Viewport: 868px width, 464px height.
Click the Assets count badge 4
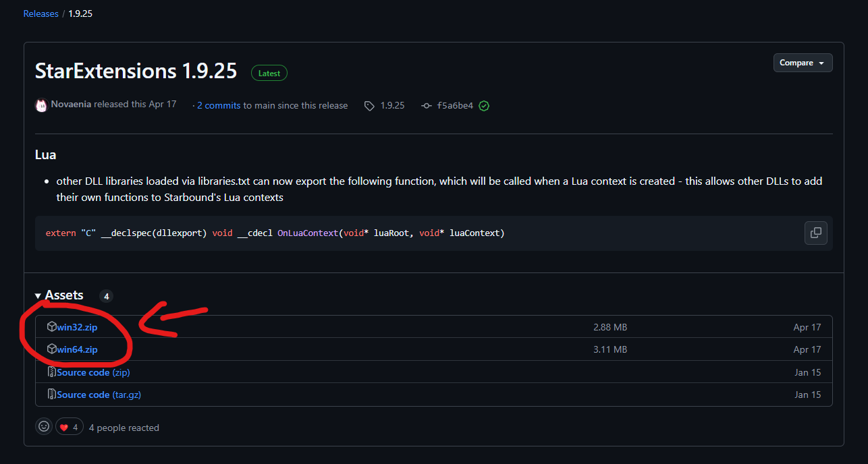tap(106, 296)
